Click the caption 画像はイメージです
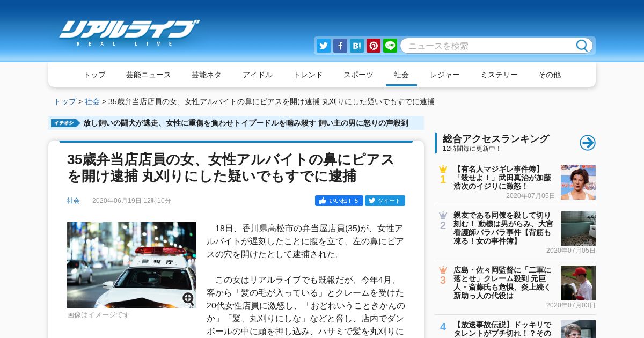The image size is (644, 338). click(98, 315)
